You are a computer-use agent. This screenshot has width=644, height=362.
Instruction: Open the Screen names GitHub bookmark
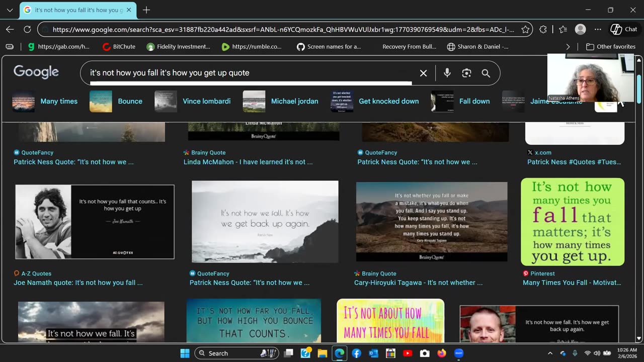(329, 47)
